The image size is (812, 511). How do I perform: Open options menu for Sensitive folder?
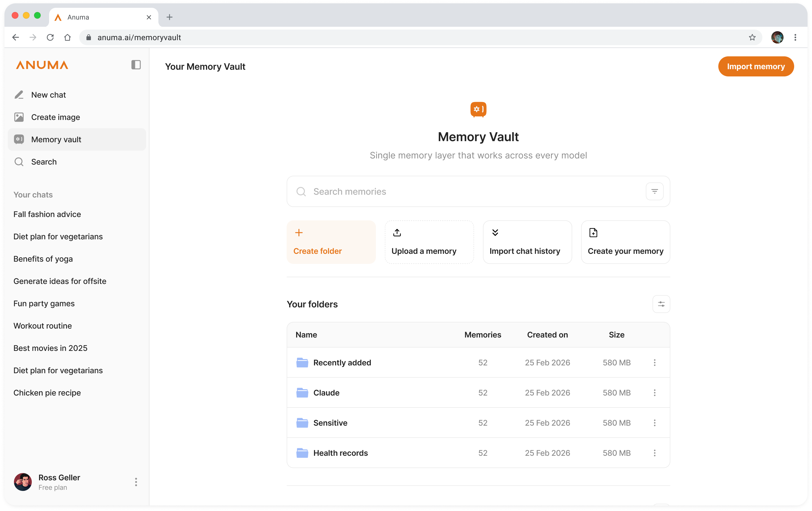click(x=654, y=423)
